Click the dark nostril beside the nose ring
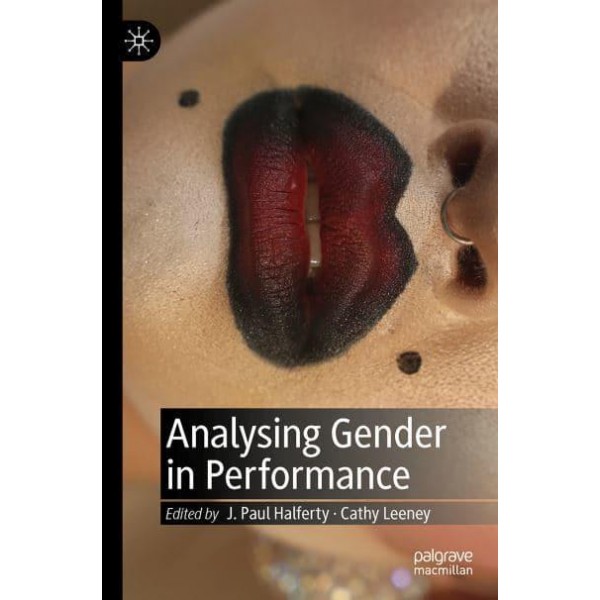The width and height of the screenshot is (600, 600). click(471, 267)
